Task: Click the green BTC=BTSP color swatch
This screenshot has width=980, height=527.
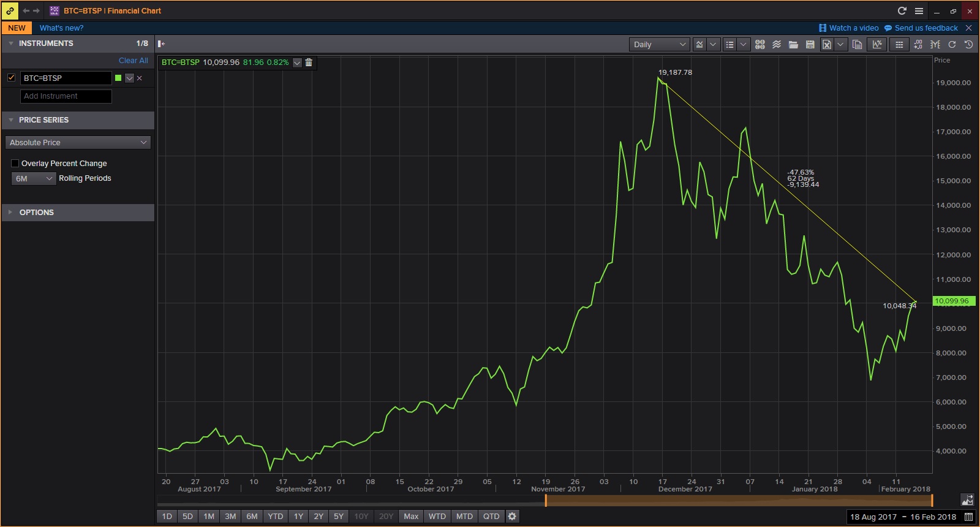Action: (x=118, y=78)
